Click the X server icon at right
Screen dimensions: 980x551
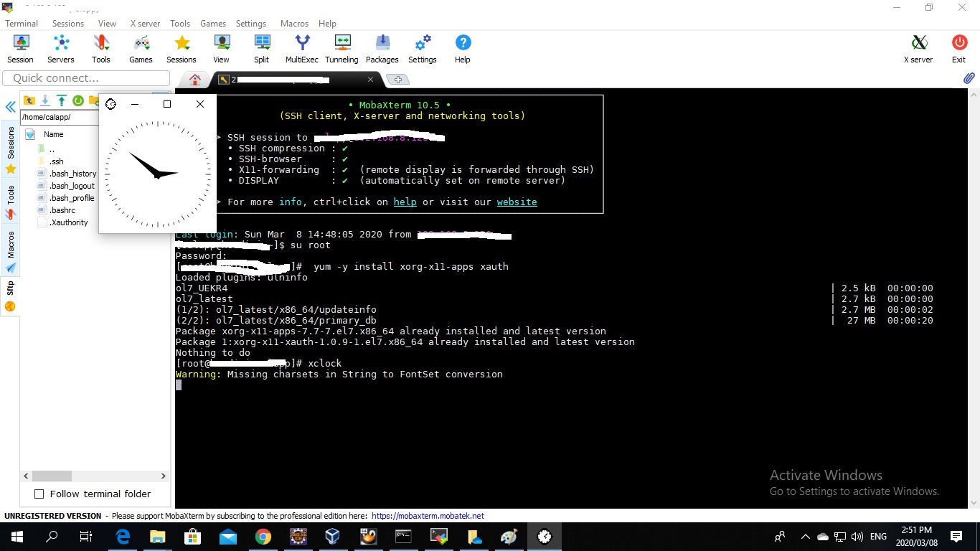(918, 49)
